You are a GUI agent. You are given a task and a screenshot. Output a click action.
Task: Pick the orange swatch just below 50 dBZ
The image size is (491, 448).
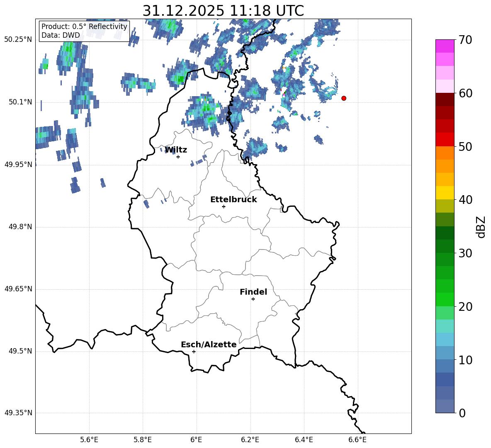pyautogui.click(x=445, y=153)
